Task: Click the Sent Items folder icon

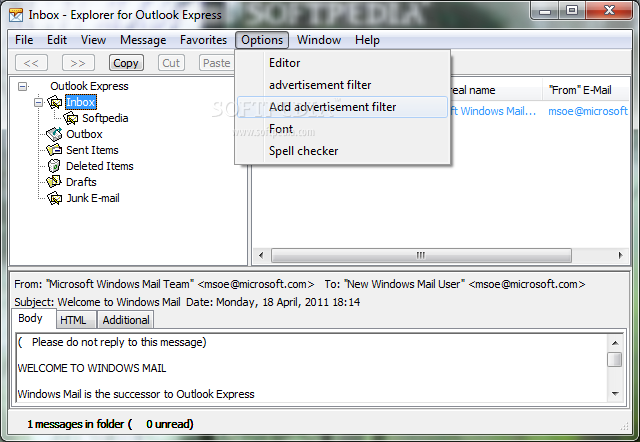Action: 54,150
